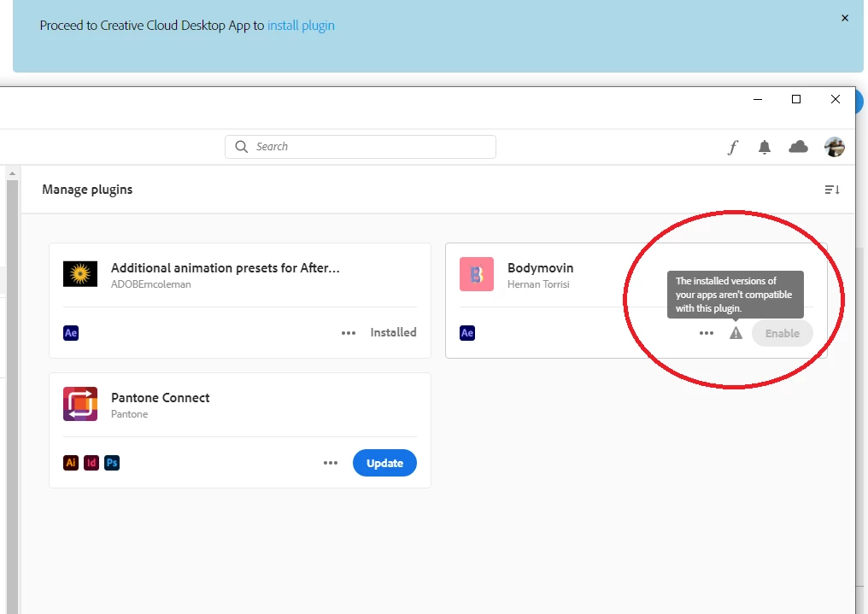Open more options for Additional animation presets

[x=349, y=333]
